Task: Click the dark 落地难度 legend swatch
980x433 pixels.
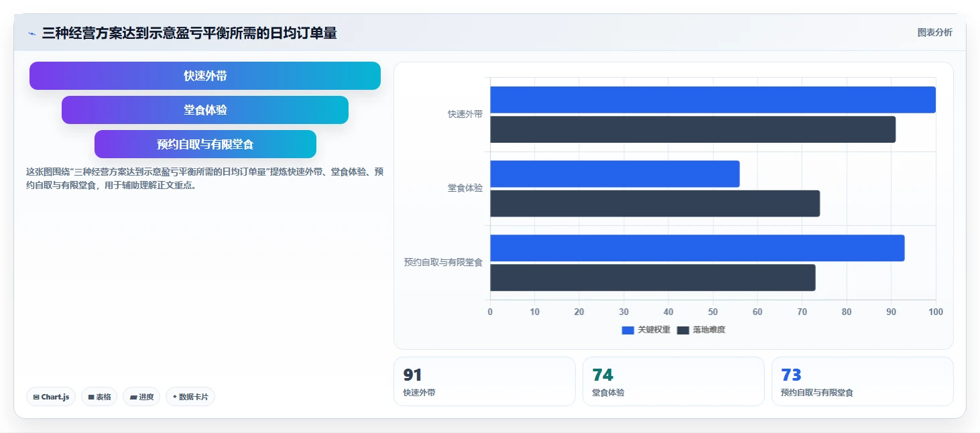Action: (683, 330)
